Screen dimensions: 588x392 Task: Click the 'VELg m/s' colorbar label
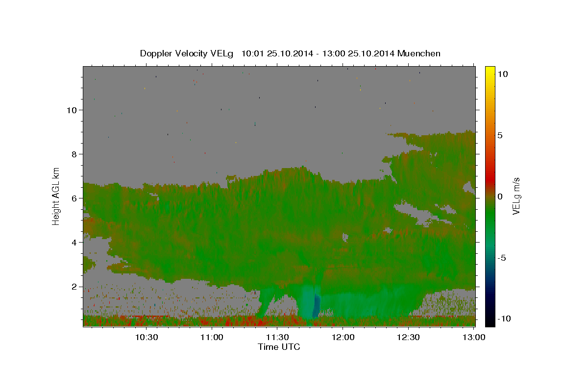coord(516,196)
